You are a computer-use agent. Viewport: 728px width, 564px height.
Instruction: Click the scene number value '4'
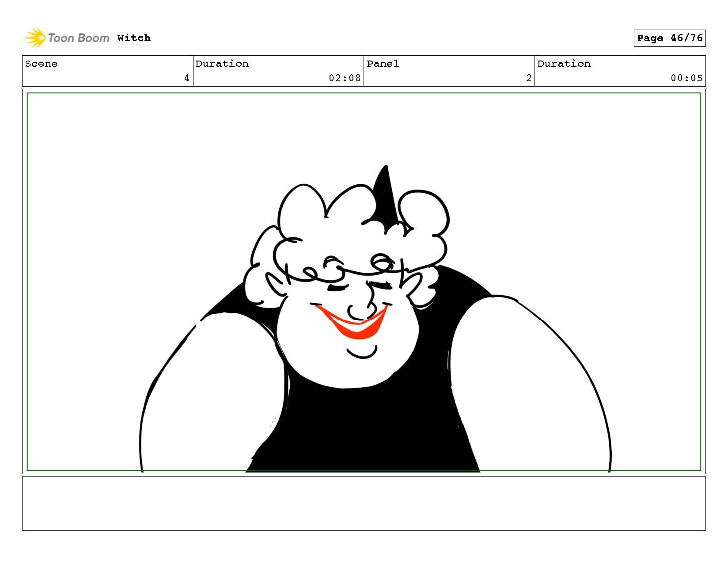187,78
